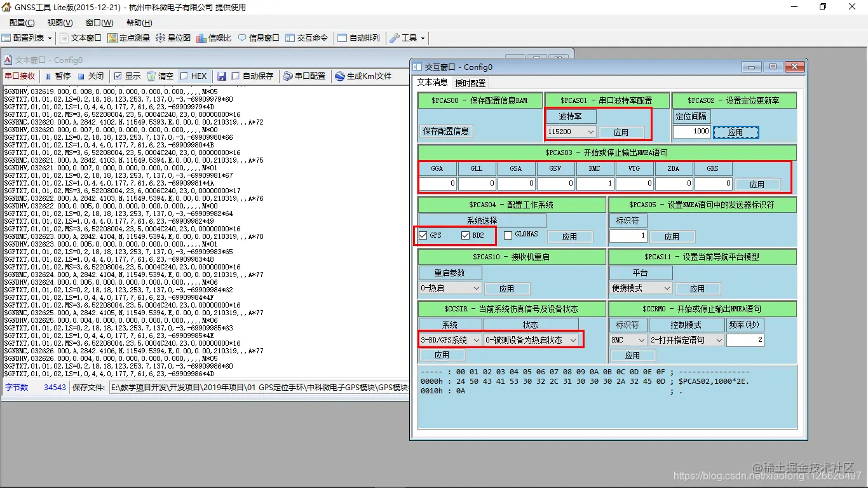Screen dimensions: 868x488
Task: Click the 频率(秒) input field
Action: (745, 340)
